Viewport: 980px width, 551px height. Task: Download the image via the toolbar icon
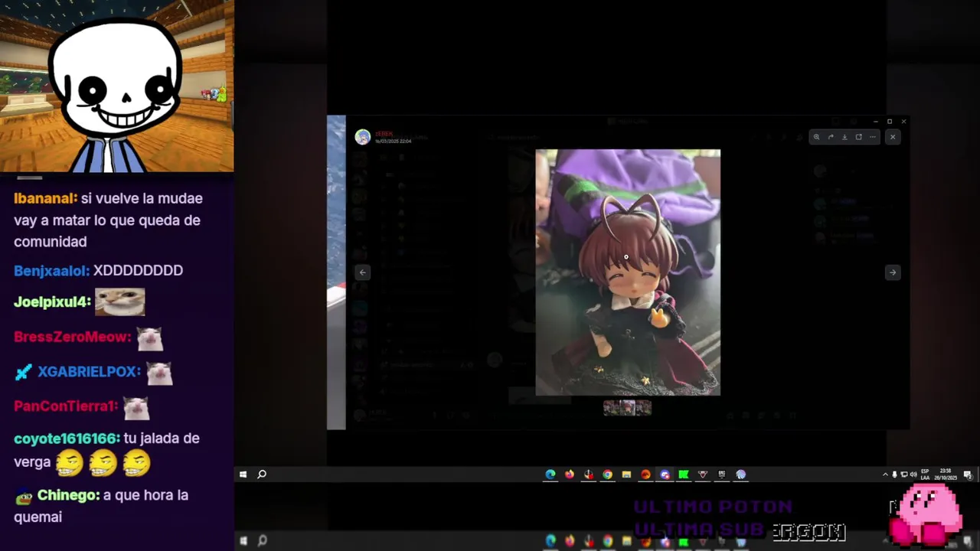844,137
